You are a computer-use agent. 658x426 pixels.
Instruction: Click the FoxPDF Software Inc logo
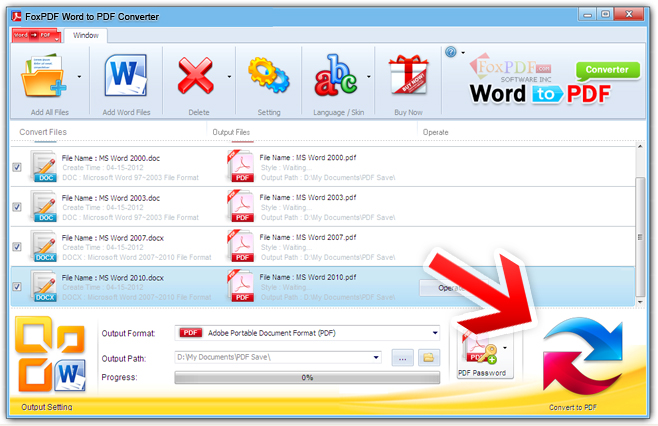tap(511, 68)
